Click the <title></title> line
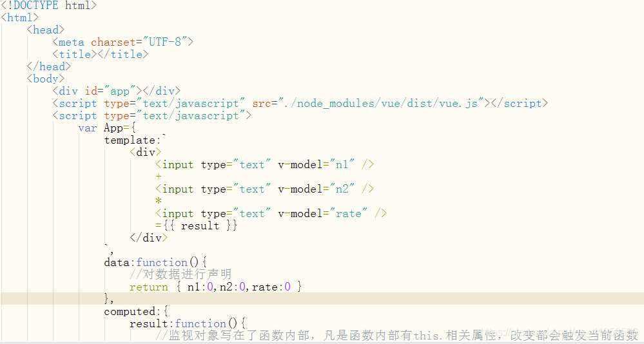 100,54
